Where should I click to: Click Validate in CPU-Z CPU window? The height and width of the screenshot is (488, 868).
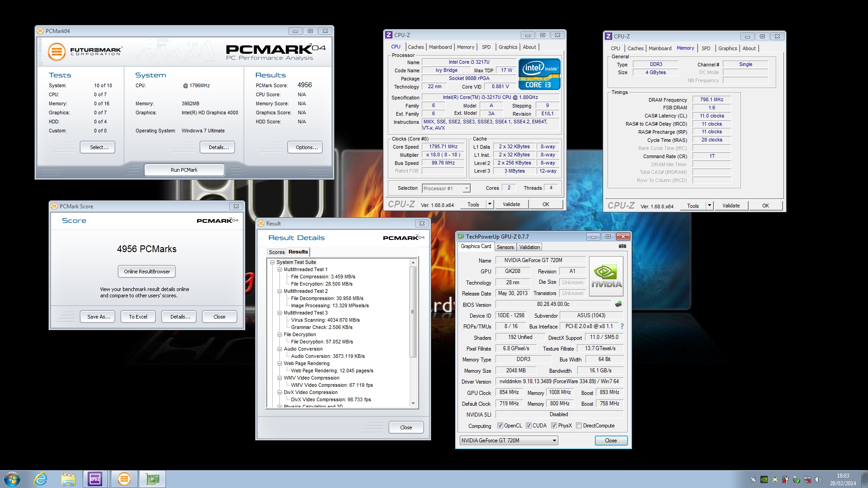(511, 204)
